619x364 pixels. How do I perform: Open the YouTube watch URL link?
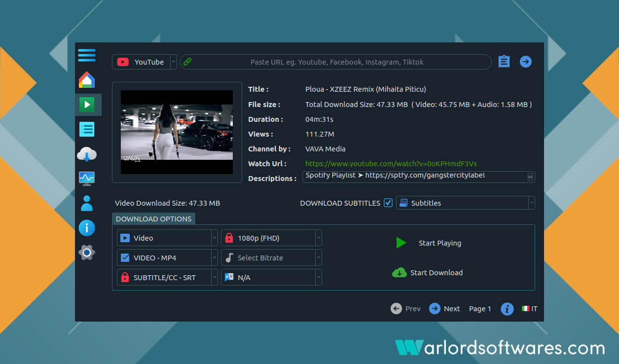(391, 163)
